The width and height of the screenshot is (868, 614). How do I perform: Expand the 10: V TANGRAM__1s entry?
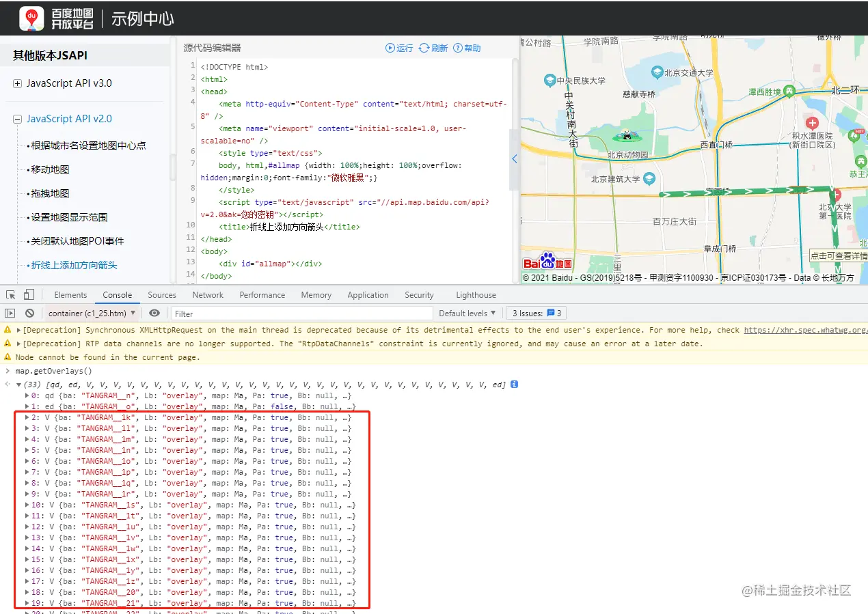27,505
